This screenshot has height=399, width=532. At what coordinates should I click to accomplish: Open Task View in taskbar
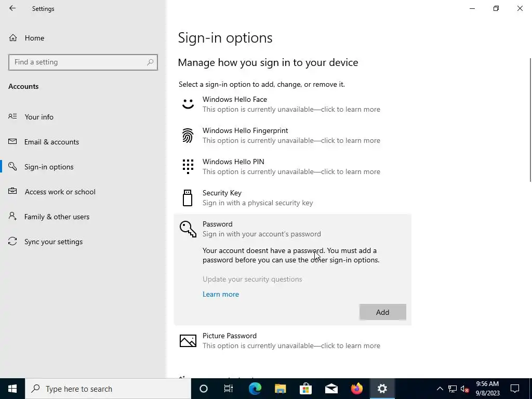[x=229, y=389]
